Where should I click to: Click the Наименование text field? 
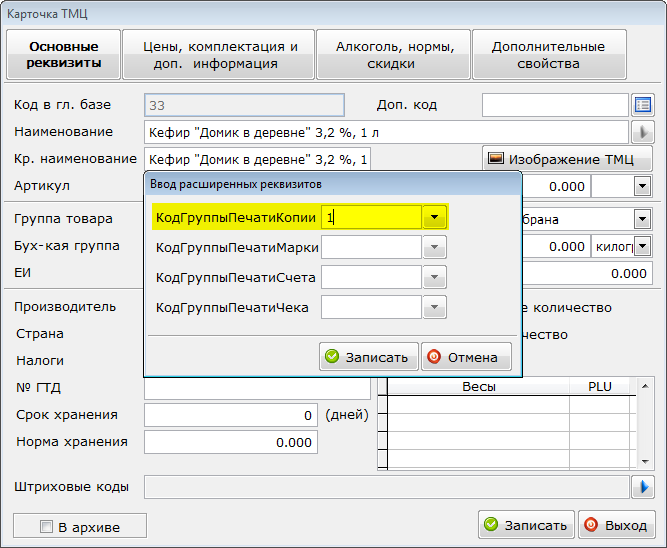tap(386, 132)
